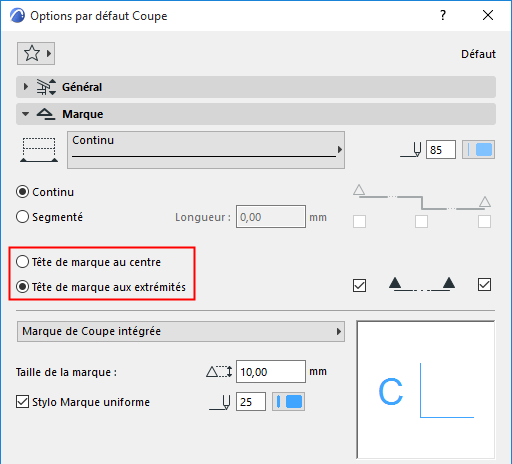Uncheck the right end marker checkbox
512x464 pixels.
click(484, 285)
